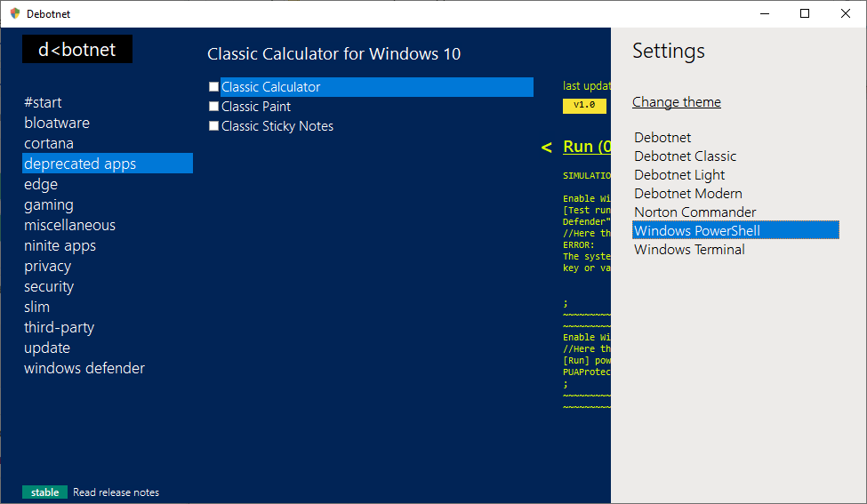Click the Debotnet shield icon in title bar
The width and height of the screenshot is (867, 504).
tap(15, 13)
